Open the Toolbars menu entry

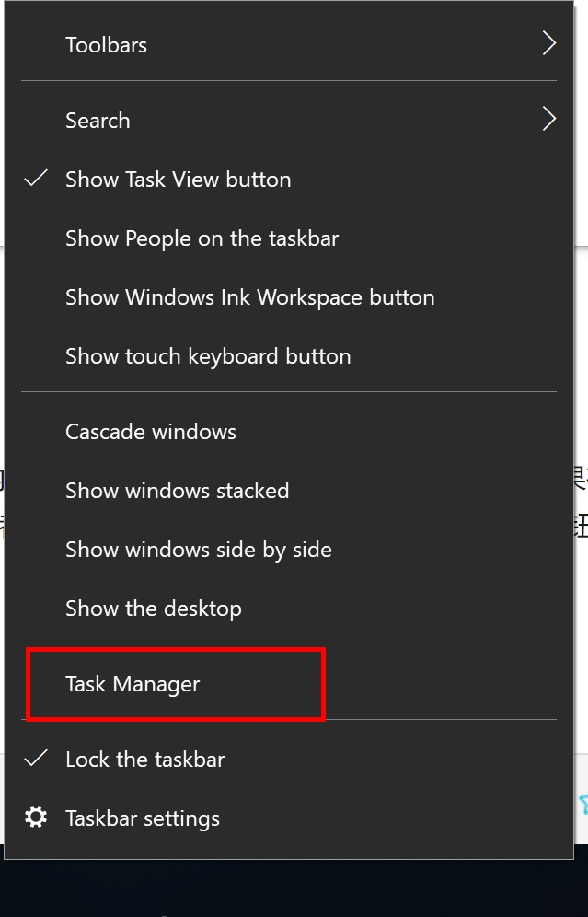click(106, 44)
